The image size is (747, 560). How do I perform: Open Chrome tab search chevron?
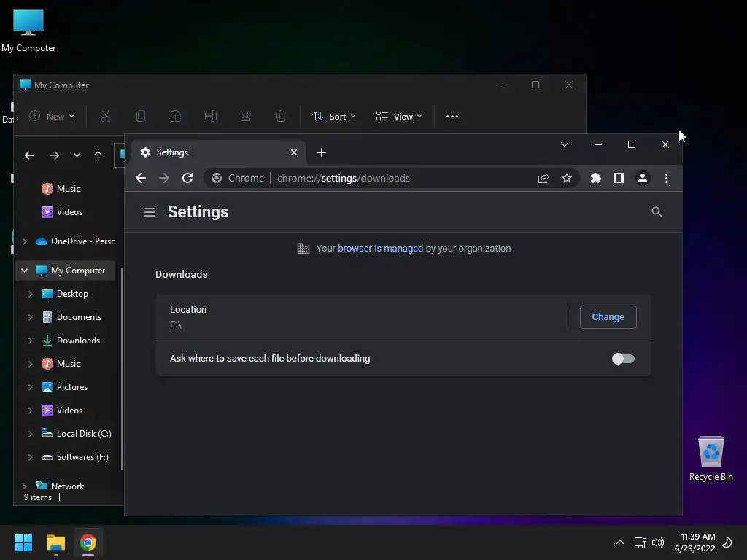tap(565, 144)
